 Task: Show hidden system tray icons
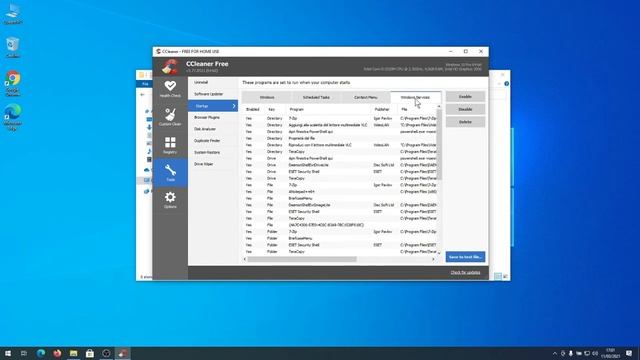pos(554,353)
